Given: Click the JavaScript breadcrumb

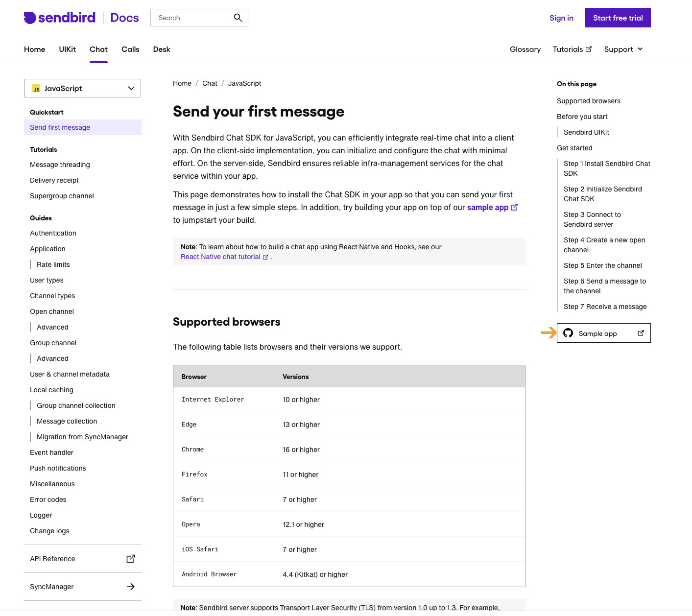Looking at the screenshot, I should click(x=244, y=84).
